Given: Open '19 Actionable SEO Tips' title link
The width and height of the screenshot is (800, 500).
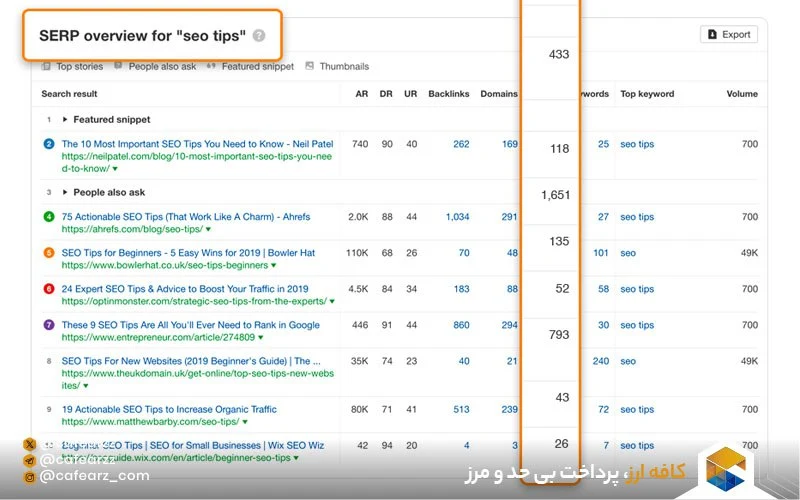Looking at the screenshot, I should coord(169,409).
